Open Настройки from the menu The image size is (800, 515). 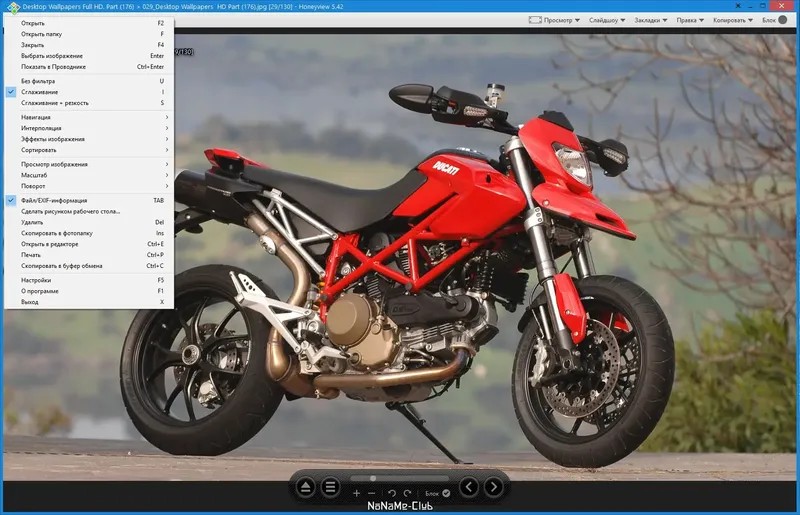(89, 280)
